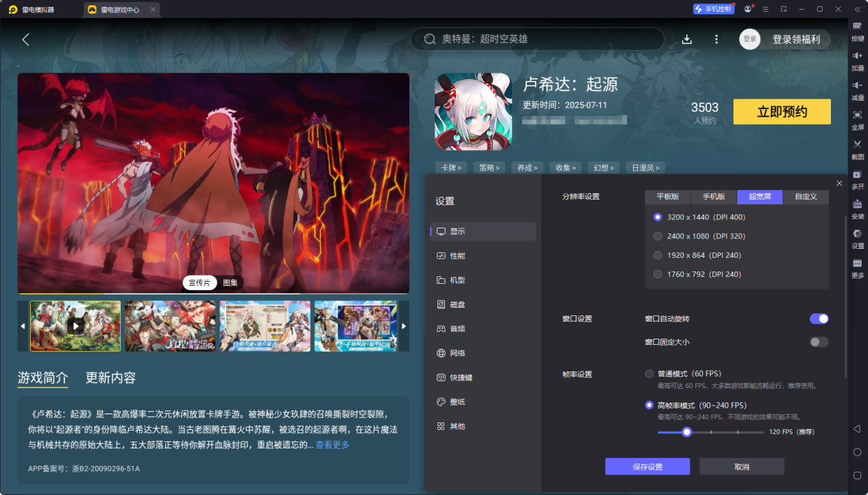The width and height of the screenshot is (868, 495).
Task: Switch to the 更新内容 tab
Action: [110, 378]
